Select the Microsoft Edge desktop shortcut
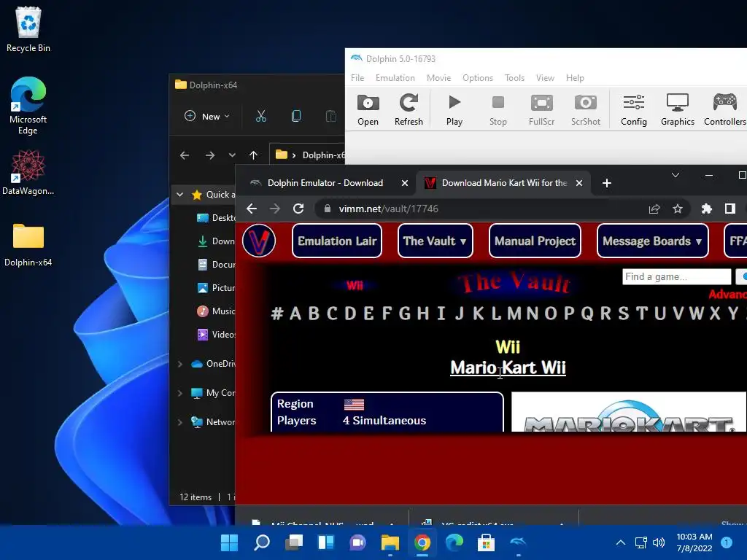This screenshot has height=560, width=747. tap(28, 106)
